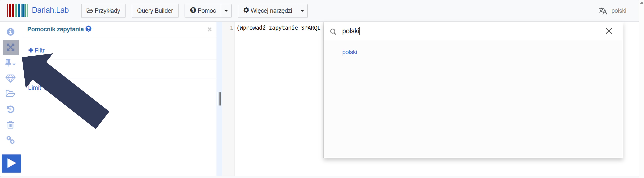Click the panel resize splitter handle

[x=219, y=99]
